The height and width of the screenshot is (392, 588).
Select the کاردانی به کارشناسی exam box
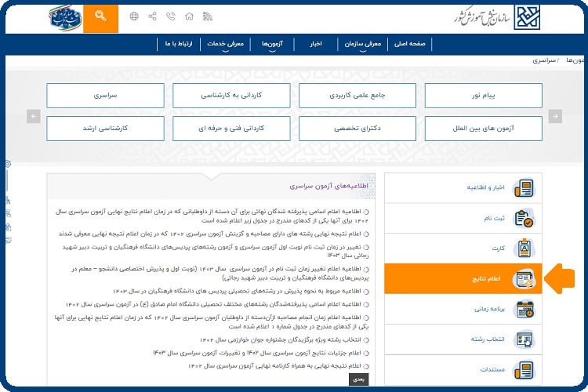[x=231, y=96]
